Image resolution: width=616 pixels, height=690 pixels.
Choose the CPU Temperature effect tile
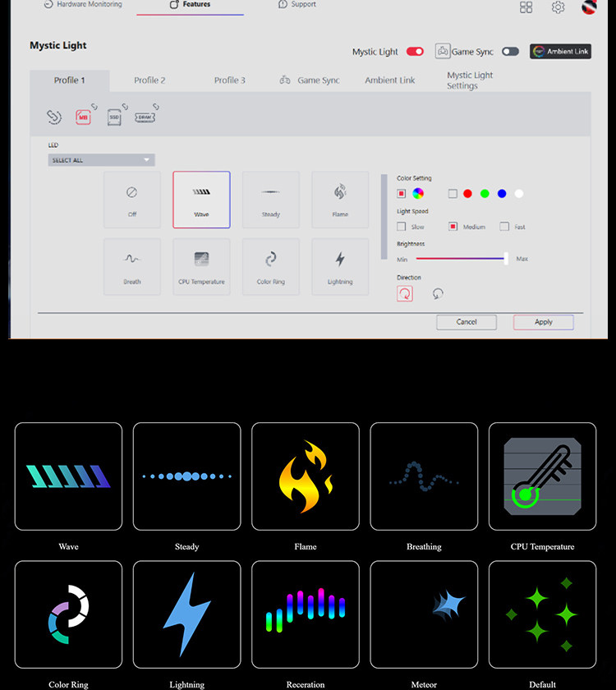(201, 267)
